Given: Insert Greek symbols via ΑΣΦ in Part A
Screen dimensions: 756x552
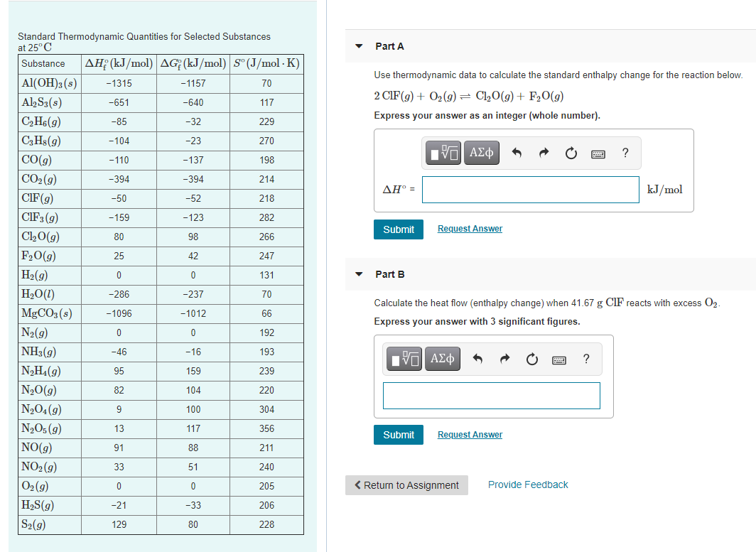Looking at the screenshot, I should click(x=481, y=153).
